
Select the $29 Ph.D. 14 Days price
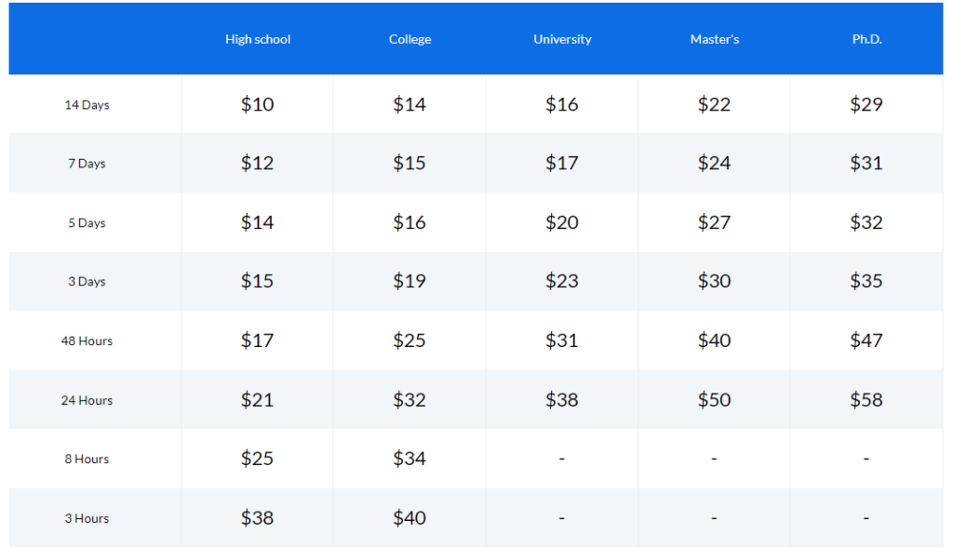[866, 104]
